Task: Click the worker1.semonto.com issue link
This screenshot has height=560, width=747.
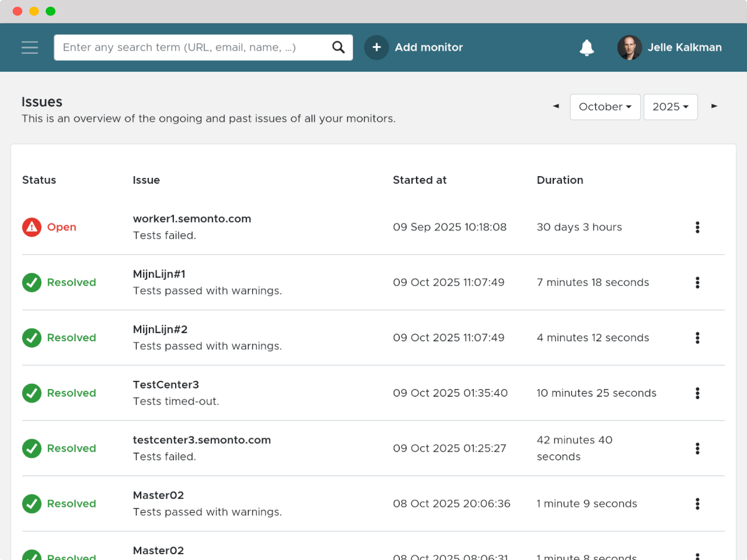Action: coord(192,218)
